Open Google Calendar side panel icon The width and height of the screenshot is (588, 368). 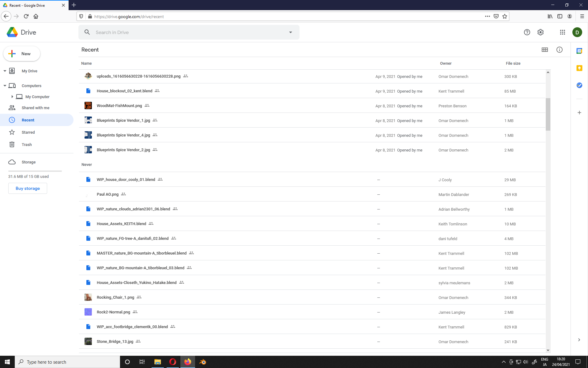click(579, 51)
